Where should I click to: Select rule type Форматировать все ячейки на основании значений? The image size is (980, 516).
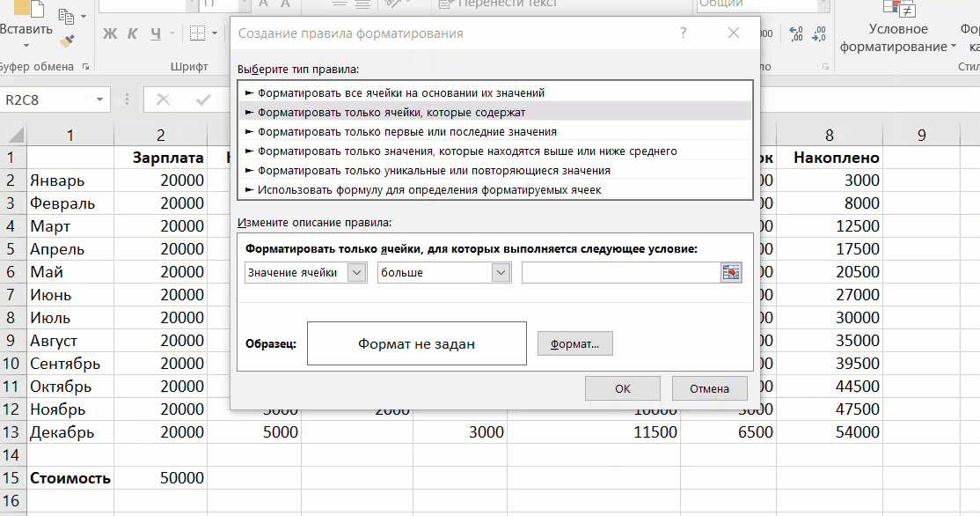pyautogui.click(x=495, y=92)
